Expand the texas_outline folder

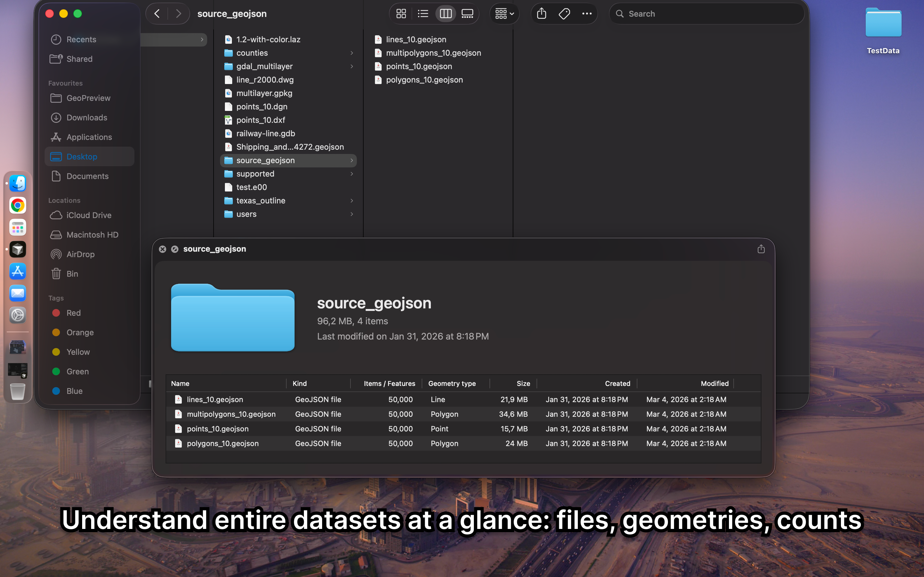point(351,201)
